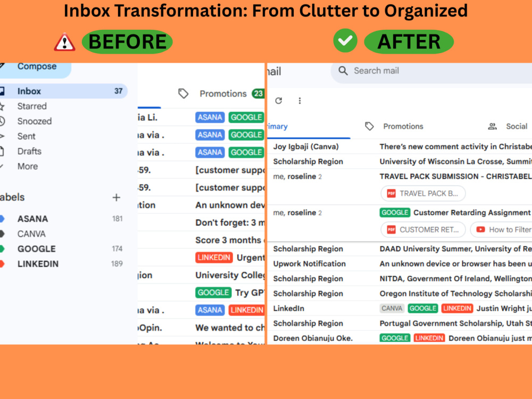Click the red warning triangle icon
The width and height of the screenshot is (532, 399).
[x=64, y=43]
